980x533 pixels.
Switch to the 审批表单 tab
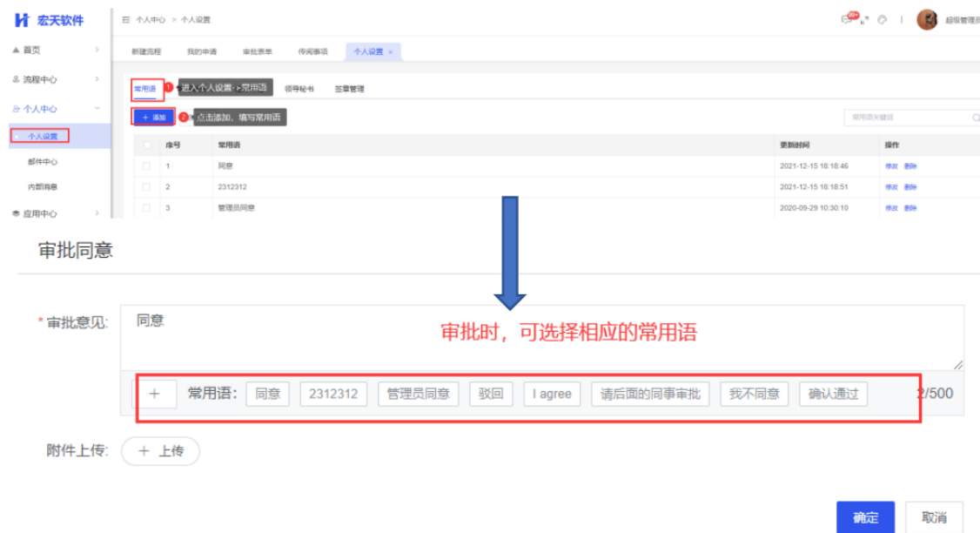[x=258, y=52]
